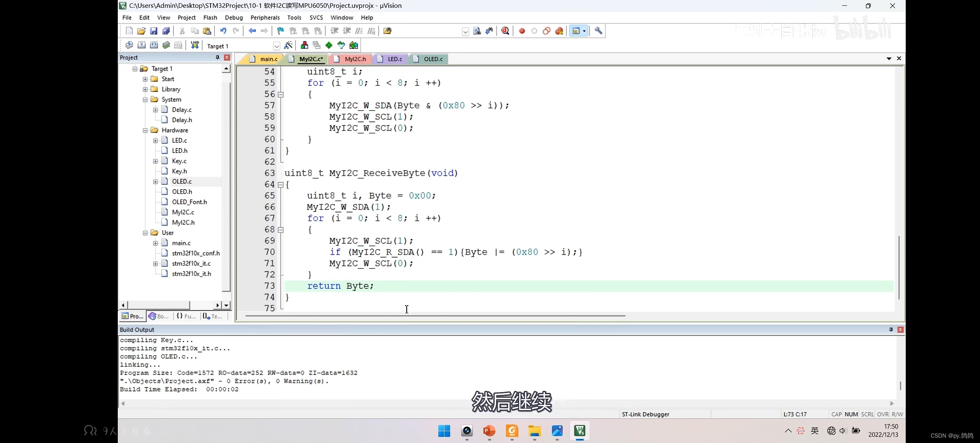Build target files icon
Screen dimensions: 980x443
pos(142,45)
